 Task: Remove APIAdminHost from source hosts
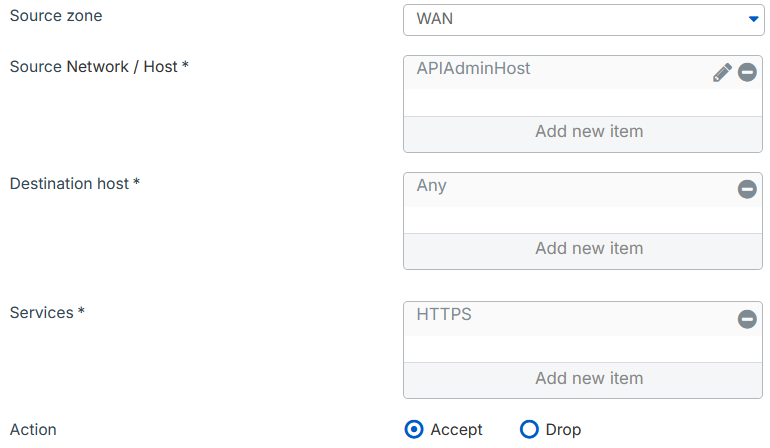pos(747,72)
